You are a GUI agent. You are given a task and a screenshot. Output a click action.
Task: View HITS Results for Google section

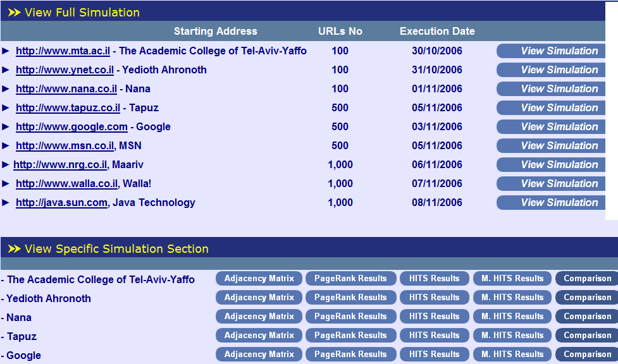click(x=435, y=354)
